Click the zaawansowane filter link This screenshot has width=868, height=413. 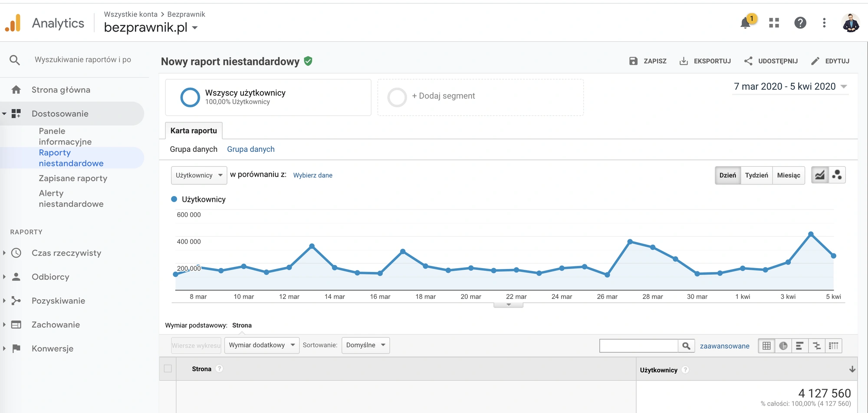pyautogui.click(x=724, y=346)
